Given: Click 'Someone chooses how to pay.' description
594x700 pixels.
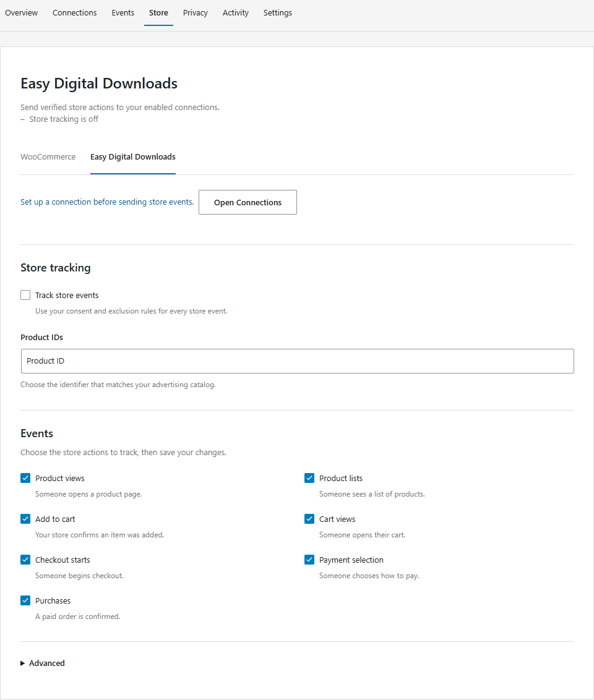Looking at the screenshot, I should point(369,576).
